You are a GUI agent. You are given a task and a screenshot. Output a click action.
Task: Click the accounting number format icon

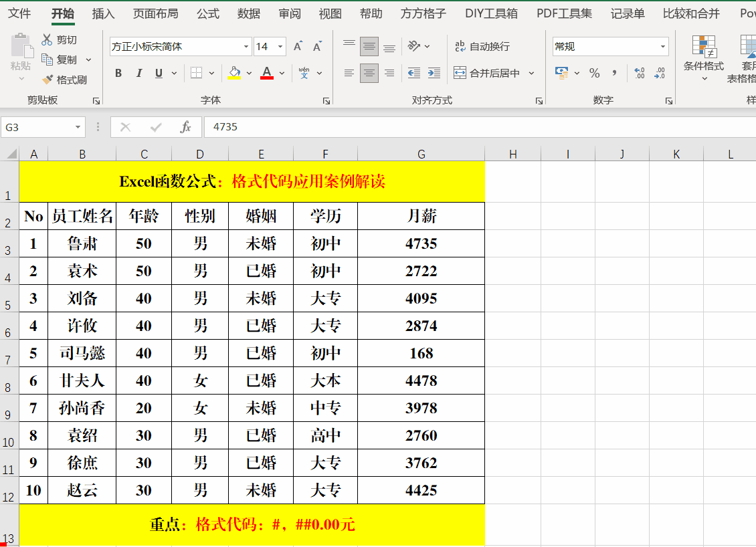[562, 73]
